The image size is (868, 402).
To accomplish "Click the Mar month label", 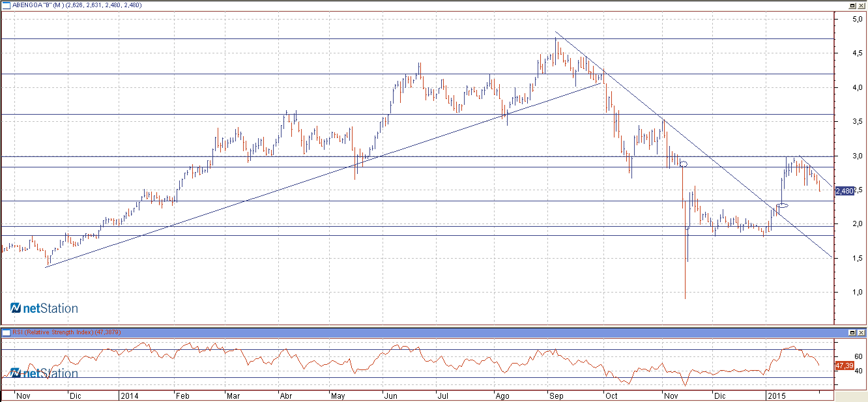I will pos(233,395).
